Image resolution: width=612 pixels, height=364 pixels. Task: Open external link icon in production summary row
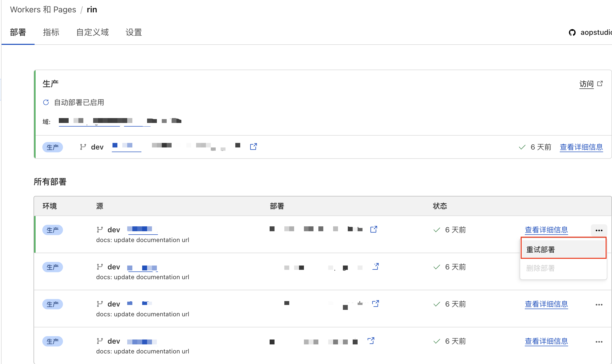[253, 147]
